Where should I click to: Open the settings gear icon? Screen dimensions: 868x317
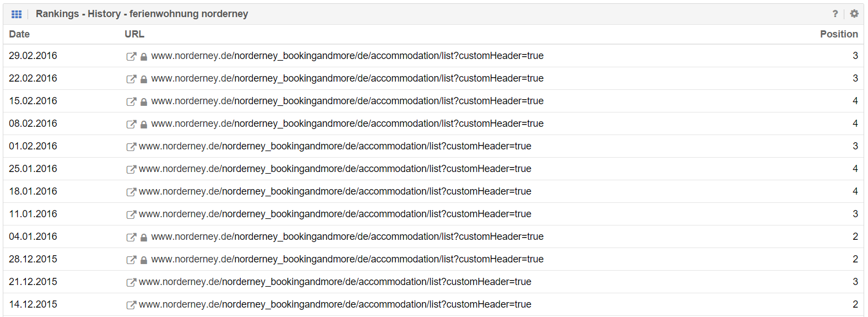(854, 14)
